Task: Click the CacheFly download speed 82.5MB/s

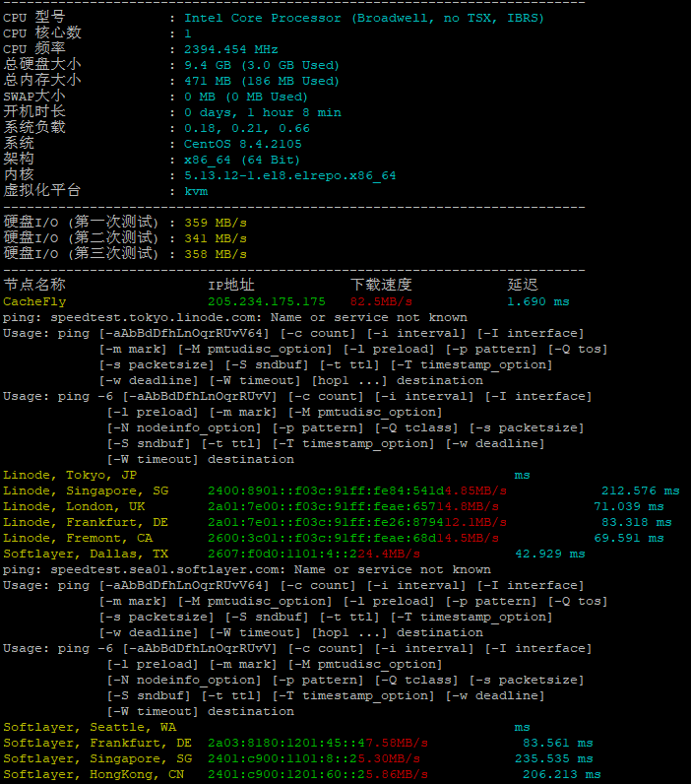Action: pyautogui.click(x=381, y=301)
